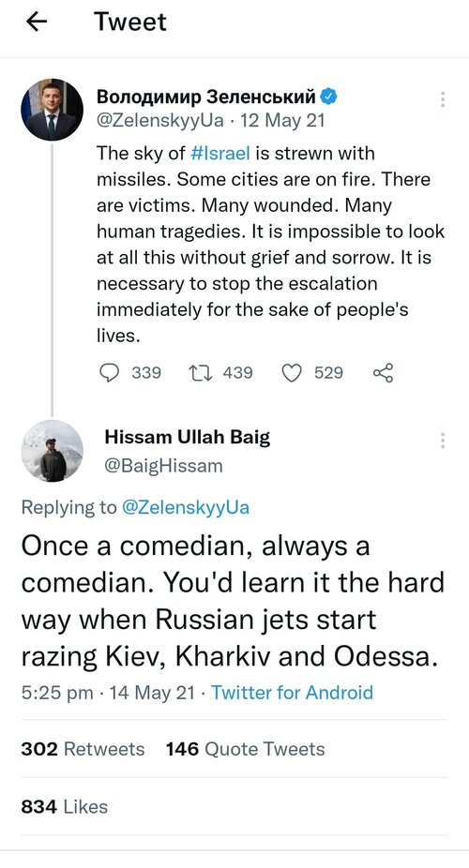Open the Twitter for Android link
The image size is (469, 868).
tap(292, 693)
